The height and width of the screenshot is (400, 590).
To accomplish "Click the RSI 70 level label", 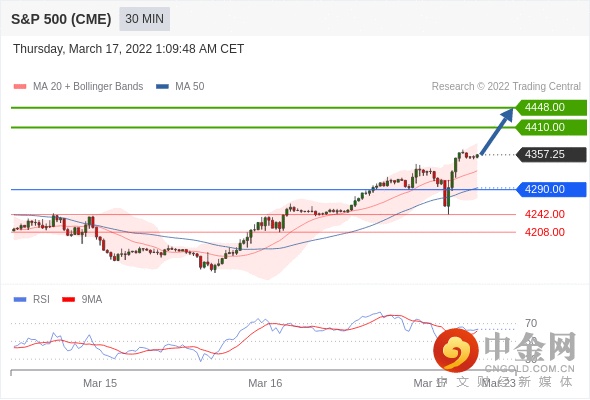I will click(531, 323).
